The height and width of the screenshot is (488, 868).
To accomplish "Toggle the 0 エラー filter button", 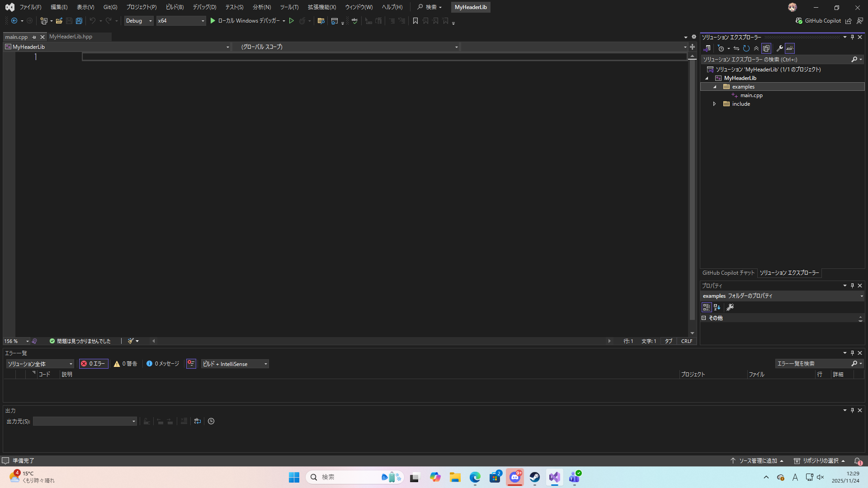I will tap(94, 364).
